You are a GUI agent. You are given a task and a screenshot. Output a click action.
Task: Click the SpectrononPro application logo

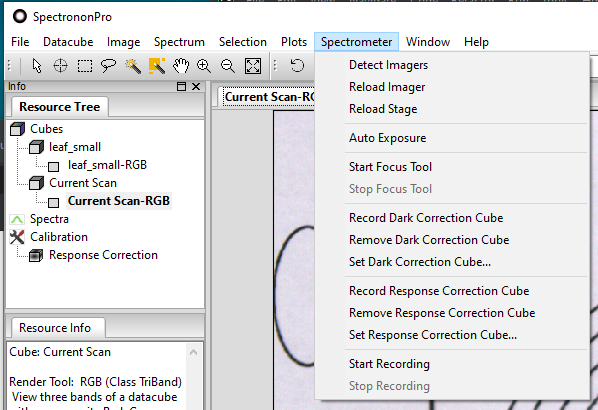19,16
